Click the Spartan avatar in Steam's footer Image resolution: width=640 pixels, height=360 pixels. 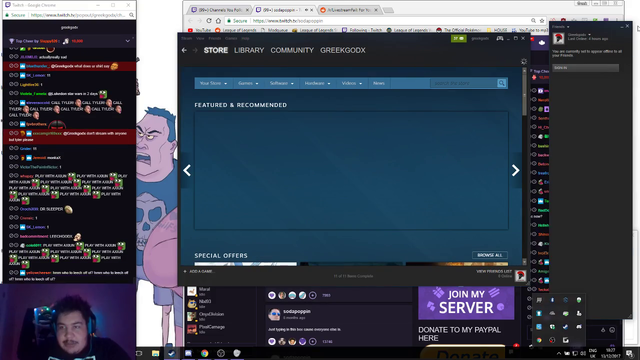[x=520, y=276]
